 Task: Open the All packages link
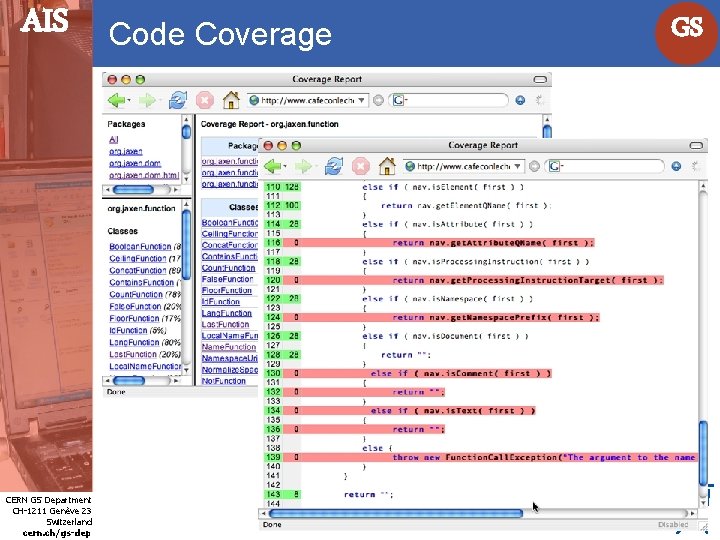pyautogui.click(x=113, y=140)
